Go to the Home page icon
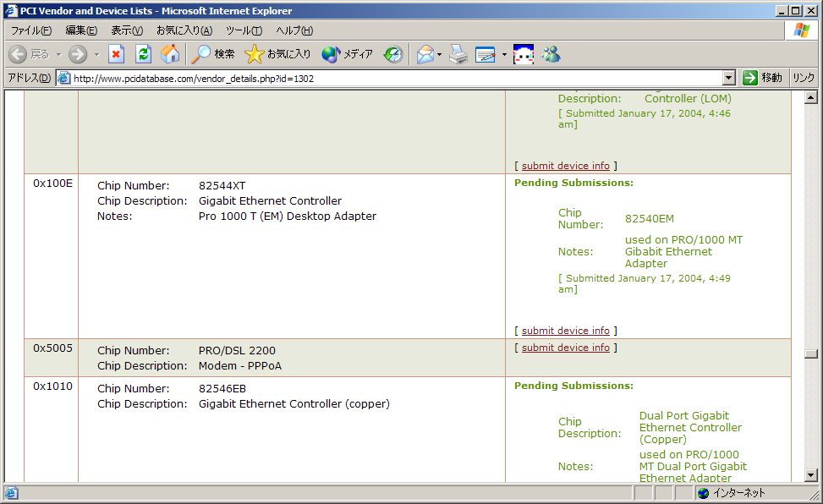The height and width of the screenshot is (504, 823). (169, 54)
